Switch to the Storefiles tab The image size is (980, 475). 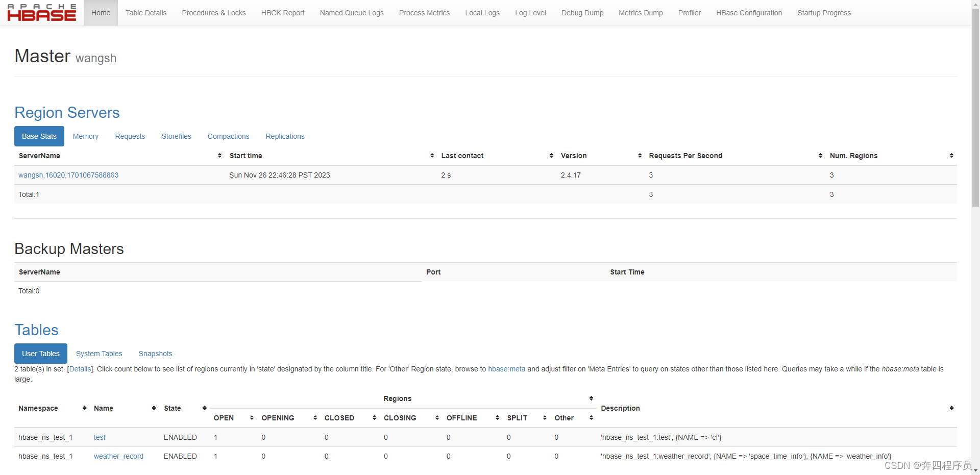177,136
